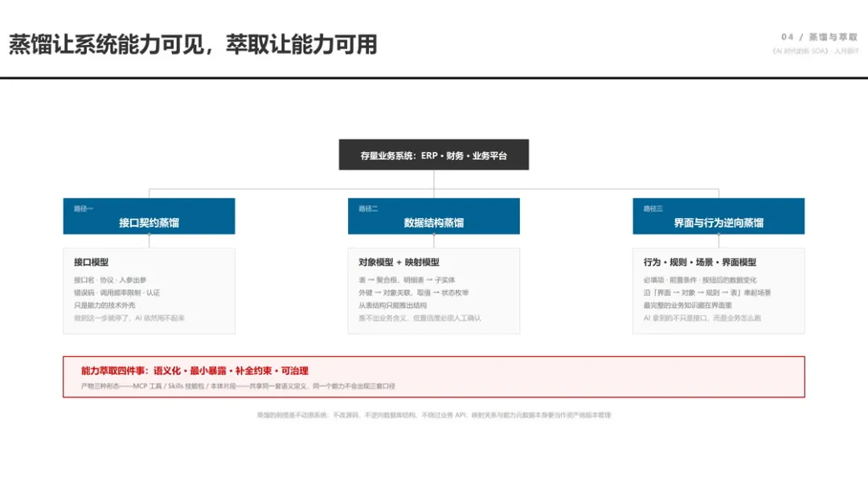Click the line '最完整的业务知识藏在界面里'
The width and height of the screenshot is (868, 489).
tap(687, 305)
